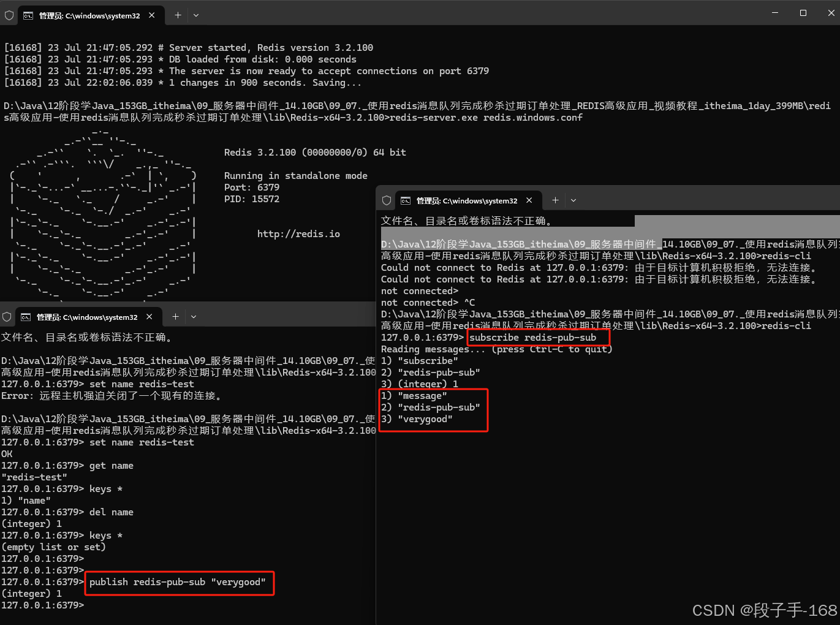
Task: Select the right terminal window's system32 tab
Action: (x=467, y=200)
